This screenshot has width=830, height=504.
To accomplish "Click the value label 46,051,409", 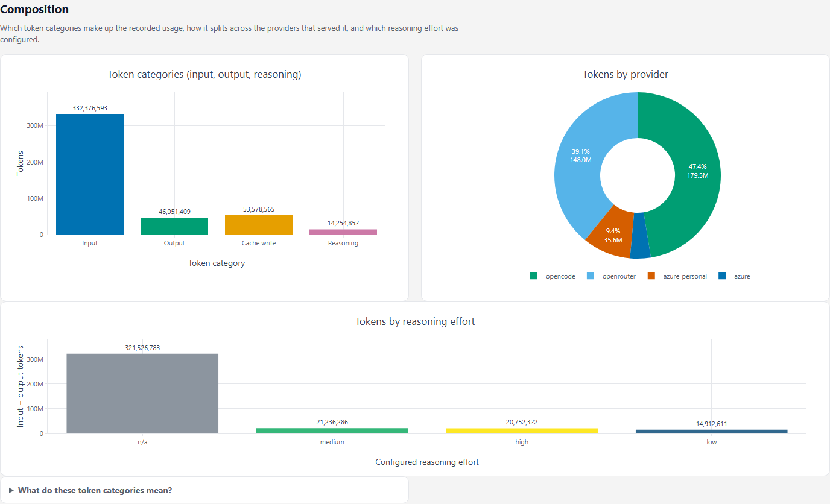I will (x=174, y=212).
